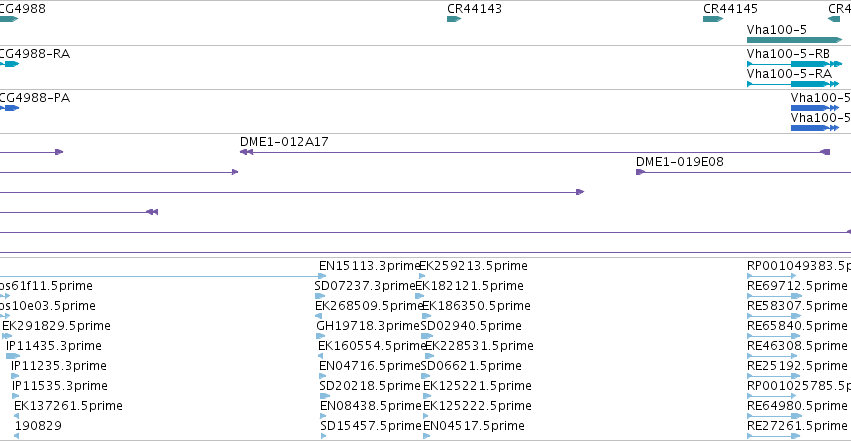Click the RE58307.5prime EST label
This screenshot has width=851, height=441.
[797, 306]
